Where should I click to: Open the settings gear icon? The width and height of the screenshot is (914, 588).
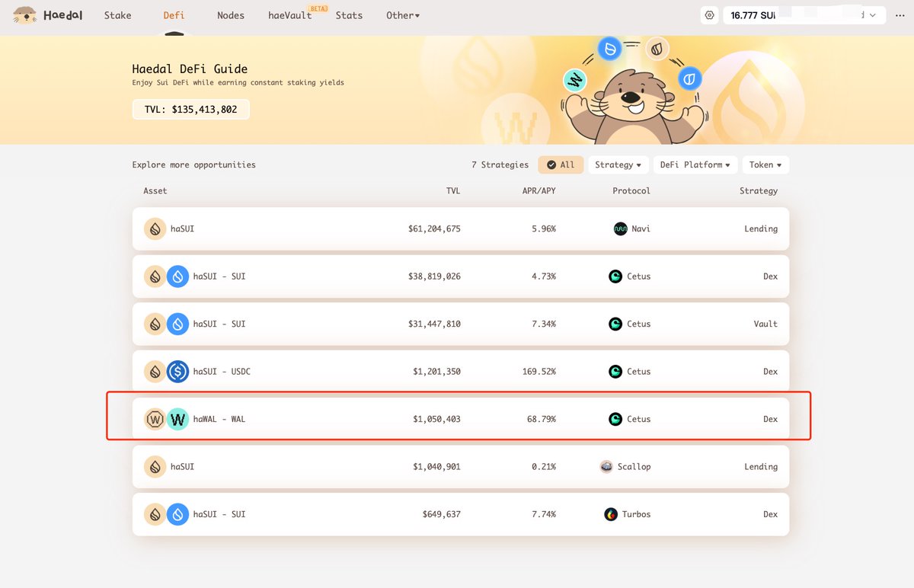tap(710, 15)
